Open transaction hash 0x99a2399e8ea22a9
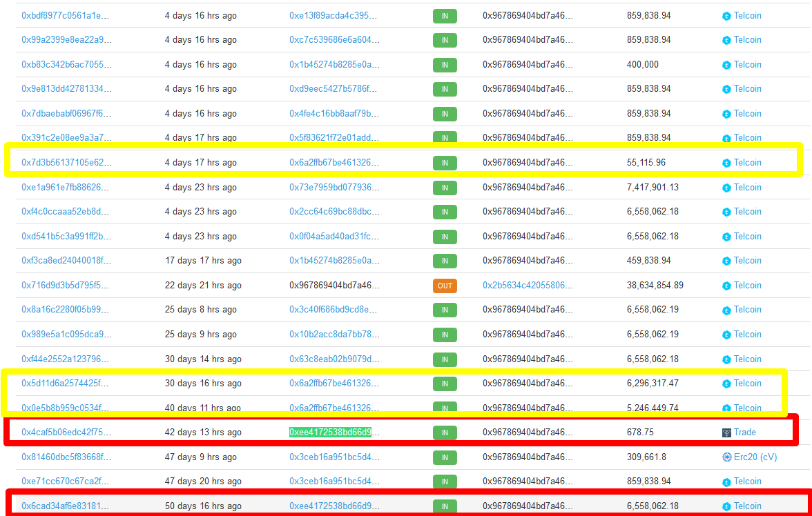 coord(66,40)
